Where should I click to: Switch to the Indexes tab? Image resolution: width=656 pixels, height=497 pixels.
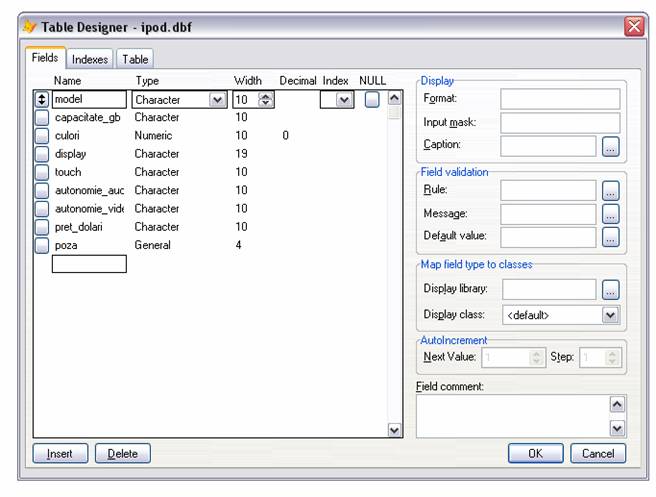[x=90, y=60]
